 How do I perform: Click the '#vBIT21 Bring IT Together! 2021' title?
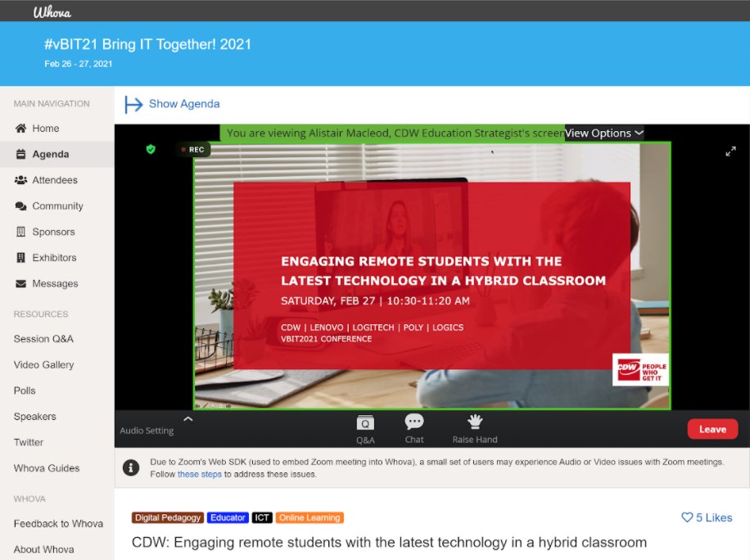[148, 44]
